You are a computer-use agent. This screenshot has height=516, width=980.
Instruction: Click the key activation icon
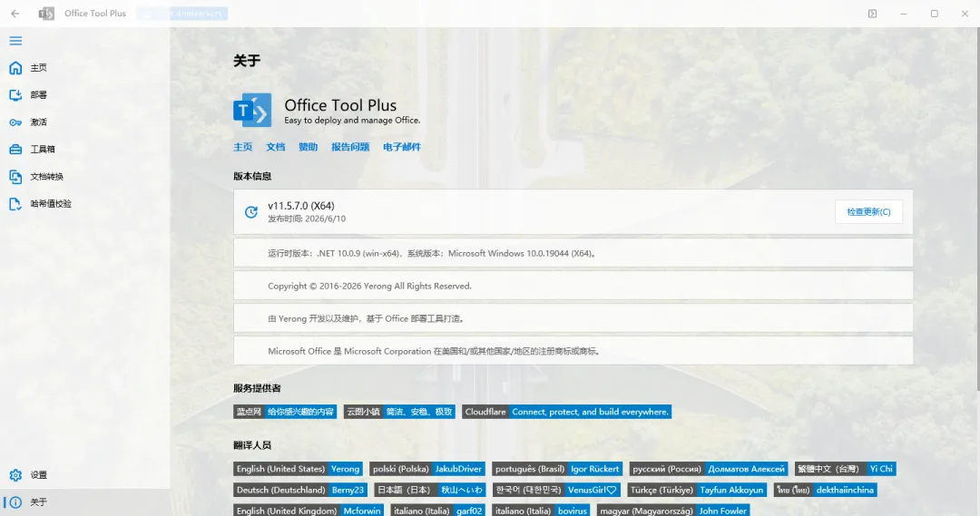[x=15, y=122]
